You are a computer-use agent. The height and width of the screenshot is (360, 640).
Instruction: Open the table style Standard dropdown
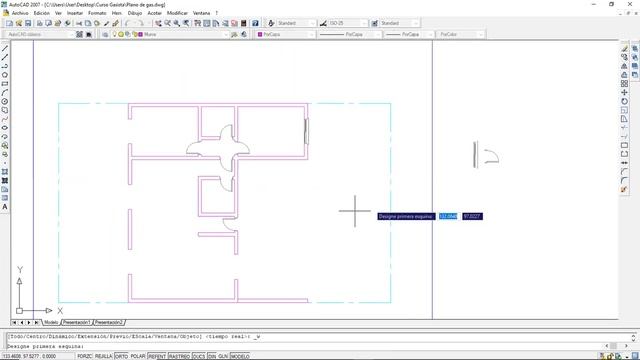(x=416, y=23)
